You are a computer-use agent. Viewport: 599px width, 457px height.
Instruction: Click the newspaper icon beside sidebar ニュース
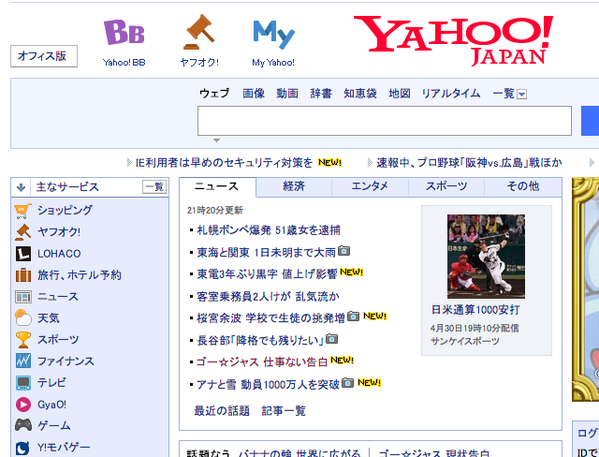pyautogui.click(x=23, y=297)
